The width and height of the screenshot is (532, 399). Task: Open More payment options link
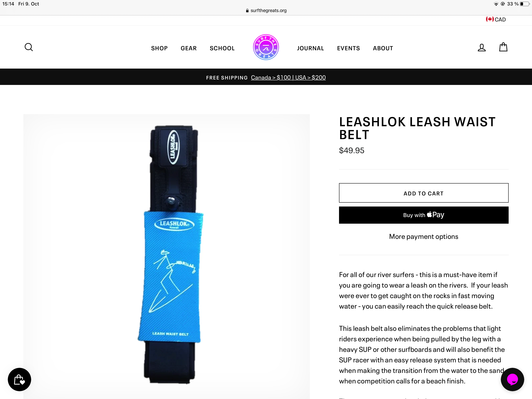pyautogui.click(x=424, y=237)
